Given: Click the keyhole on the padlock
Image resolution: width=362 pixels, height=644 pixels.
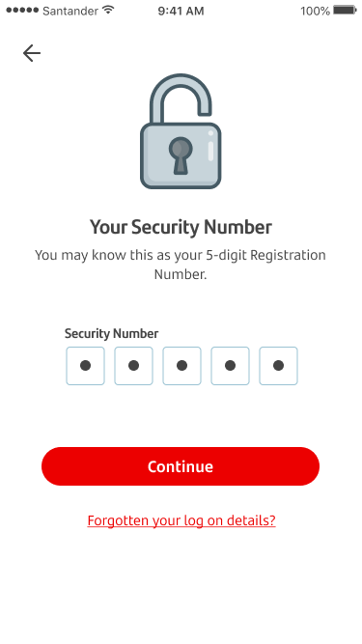Looking at the screenshot, I should tap(181, 155).
